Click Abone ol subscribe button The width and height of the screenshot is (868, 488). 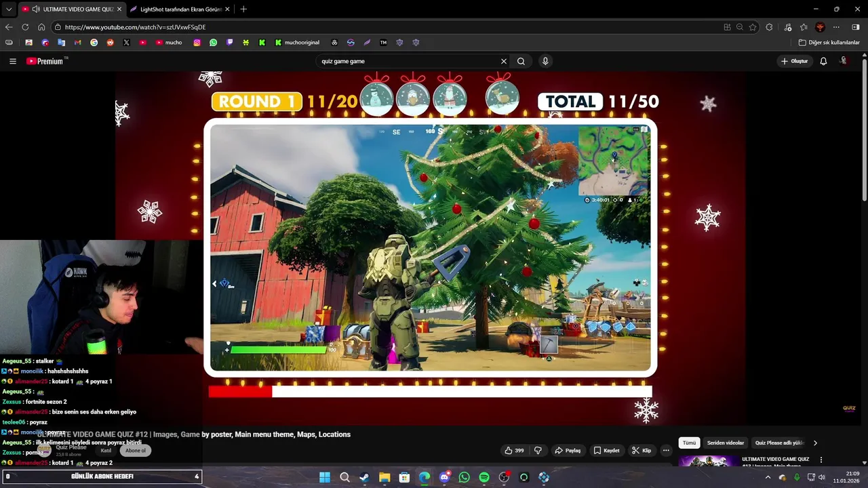pyautogui.click(x=136, y=450)
